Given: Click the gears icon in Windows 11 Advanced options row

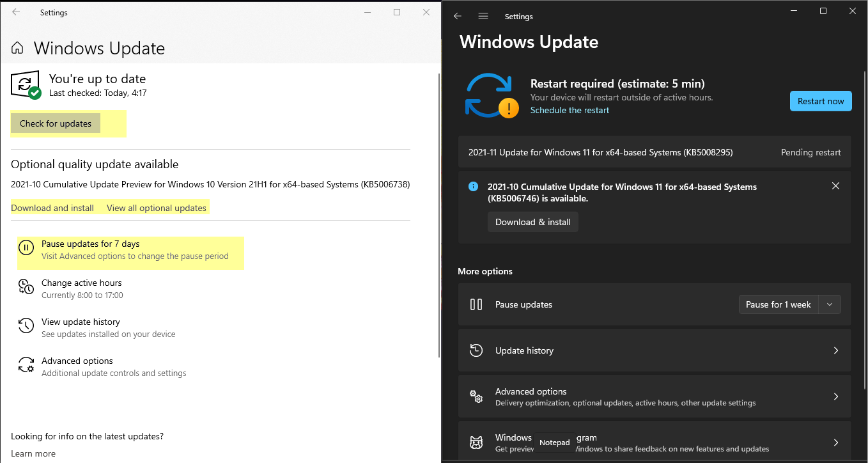Looking at the screenshot, I should point(476,396).
